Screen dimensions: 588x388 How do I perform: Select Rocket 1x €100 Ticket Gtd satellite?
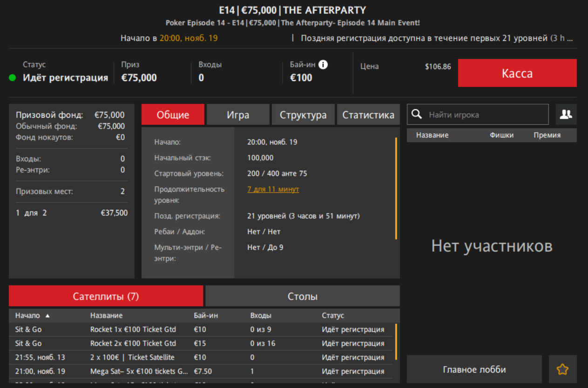133,330
